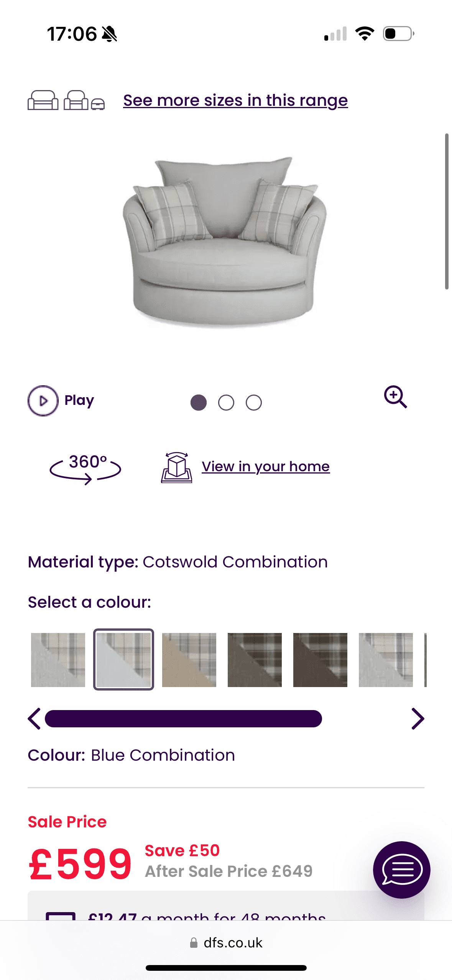Tap the AR cube icon beside View in your home
Viewport: 452px width, 980px height.
(x=177, y=467)
